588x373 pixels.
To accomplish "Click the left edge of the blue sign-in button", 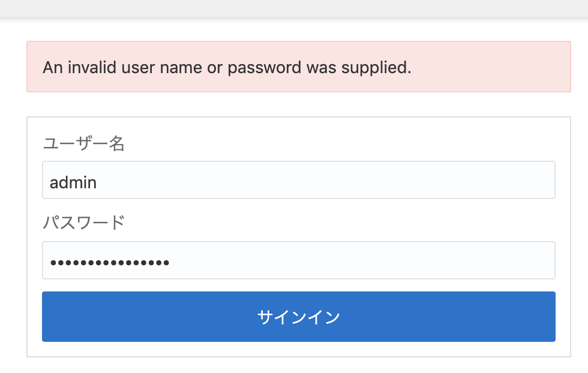I will pos(49,317).
